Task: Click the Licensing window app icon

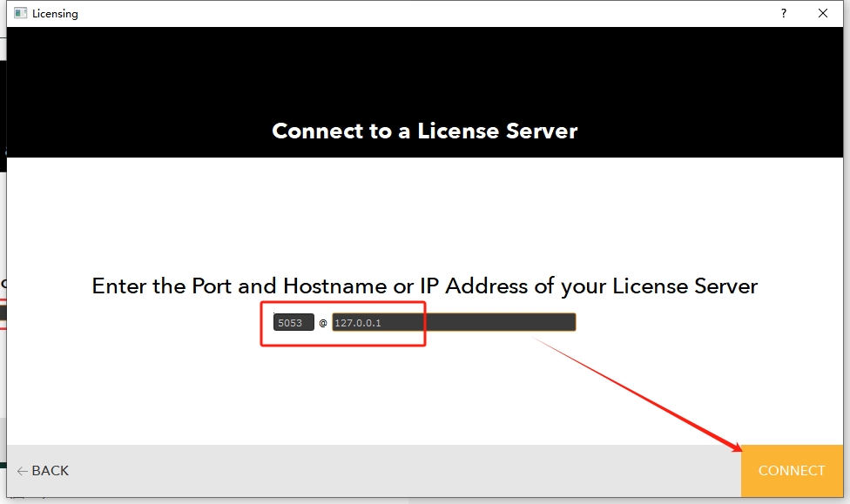Action: [21, 13]
